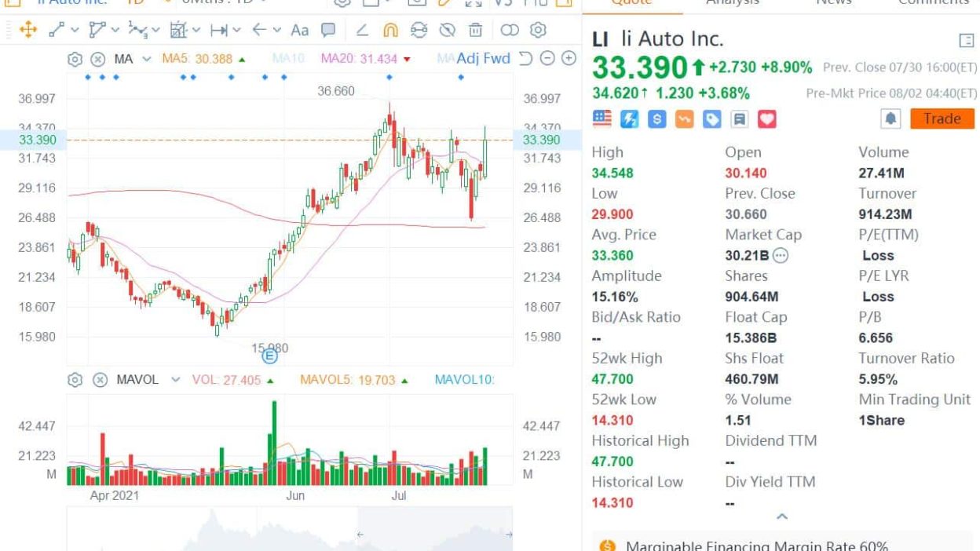Viewport: 980px width, 551px height.
Task: Open MAVOL indicator settings gear
Action: click(75, 380)
